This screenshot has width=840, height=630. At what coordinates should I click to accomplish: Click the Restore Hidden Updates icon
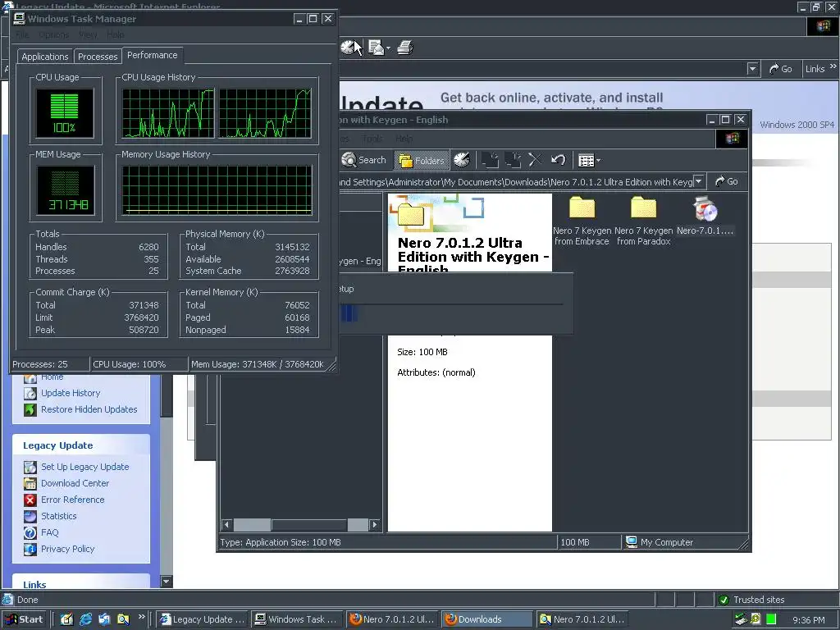point(30,410)
